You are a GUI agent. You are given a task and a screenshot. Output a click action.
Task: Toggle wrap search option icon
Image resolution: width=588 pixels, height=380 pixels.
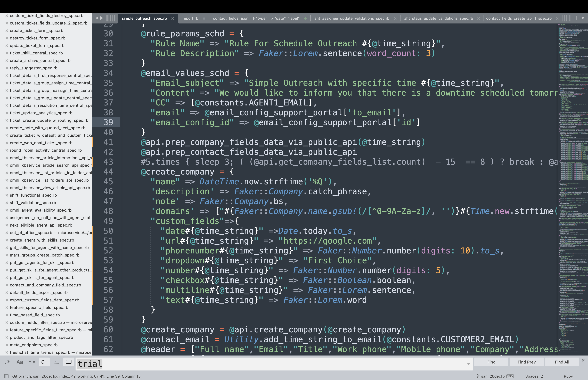point(44,362)
